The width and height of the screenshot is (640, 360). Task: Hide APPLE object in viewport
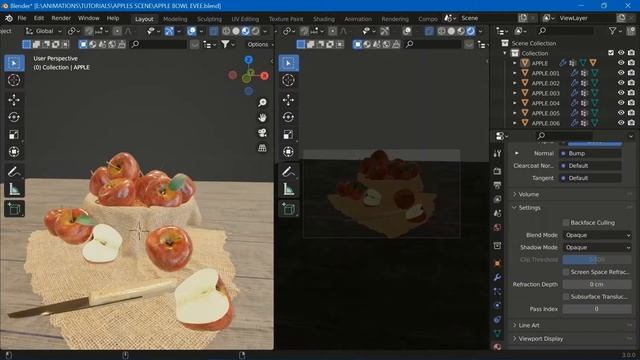[621, 63]
